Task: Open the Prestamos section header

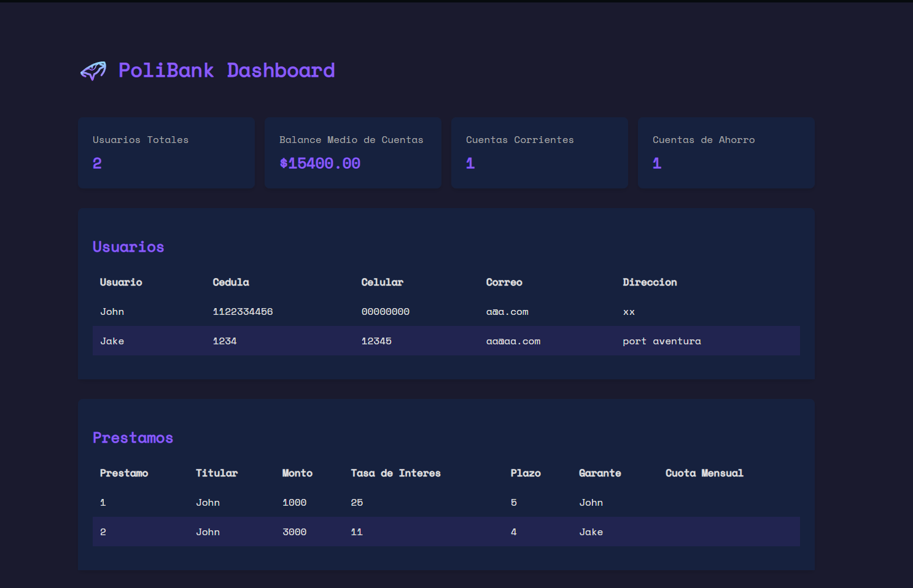Action: pyautogui.click(x=133, y=438)
